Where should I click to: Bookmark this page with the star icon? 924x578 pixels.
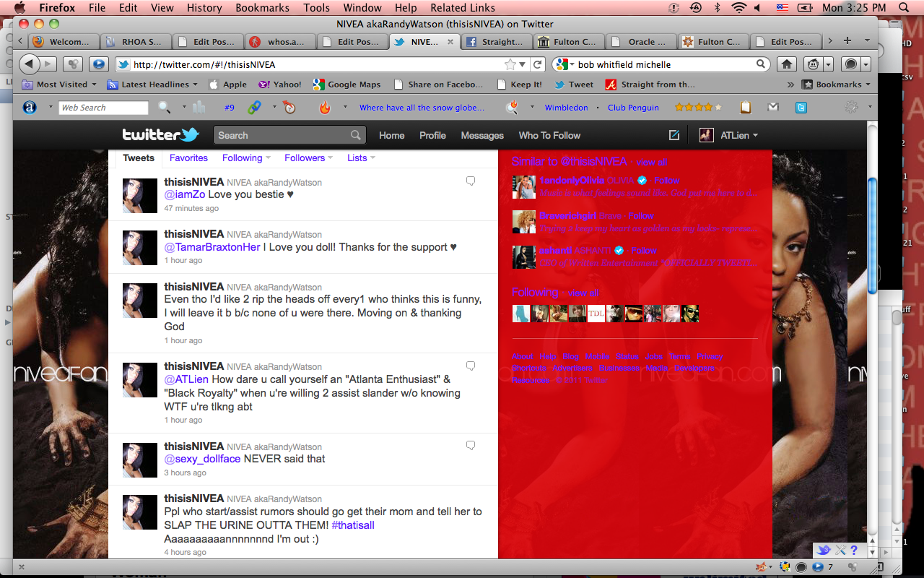[510, 64]
